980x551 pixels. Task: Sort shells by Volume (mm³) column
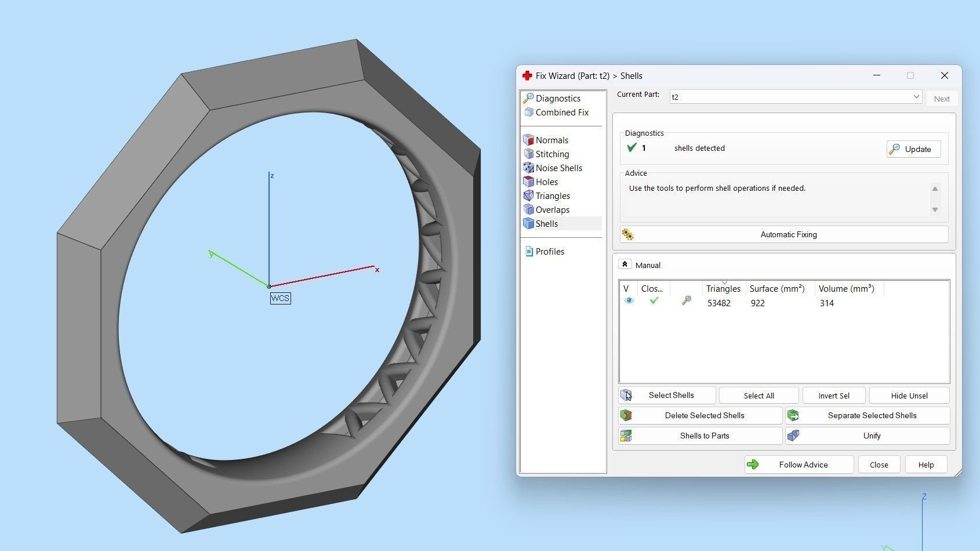847,289
